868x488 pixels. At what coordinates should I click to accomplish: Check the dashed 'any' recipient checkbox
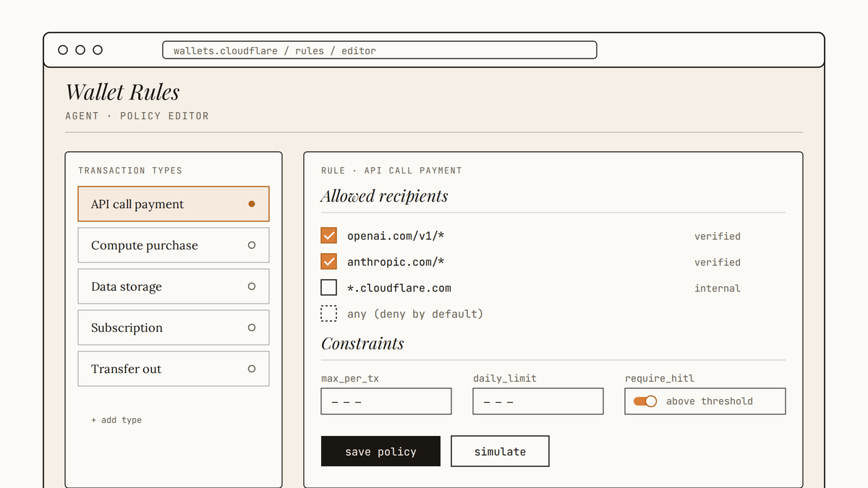[329, 314]
